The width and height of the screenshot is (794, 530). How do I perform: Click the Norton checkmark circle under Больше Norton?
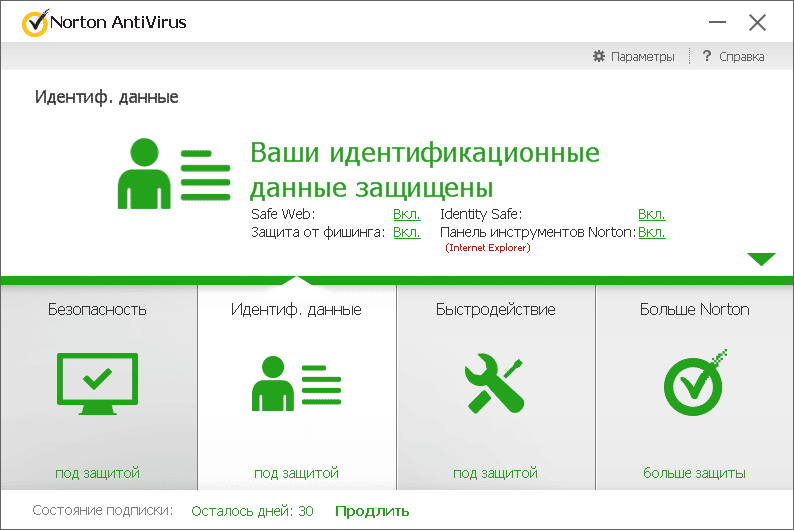[695, 383]
